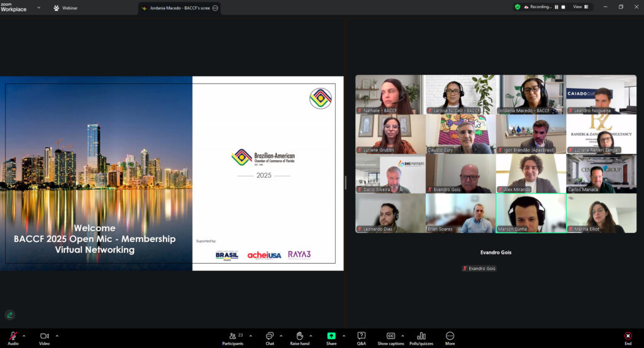
Task: Select Marson Cunha's video thumbnail
Action: [x=530, y=214]
